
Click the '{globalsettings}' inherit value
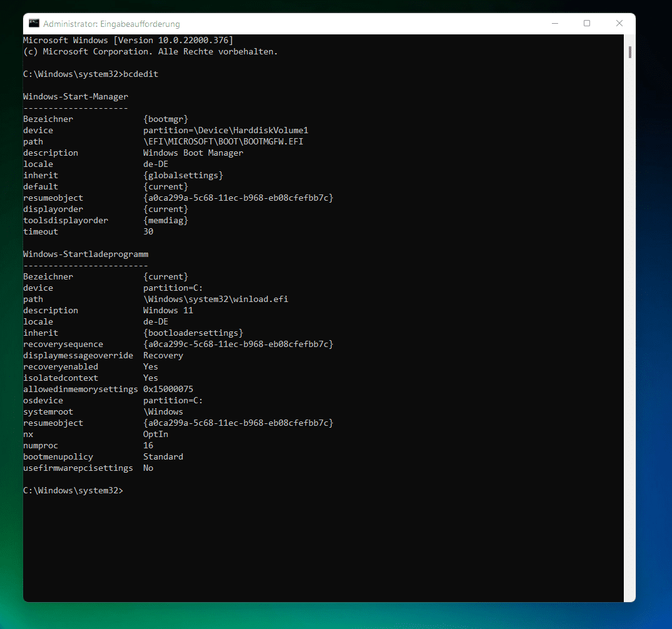(x=183, y=176)
